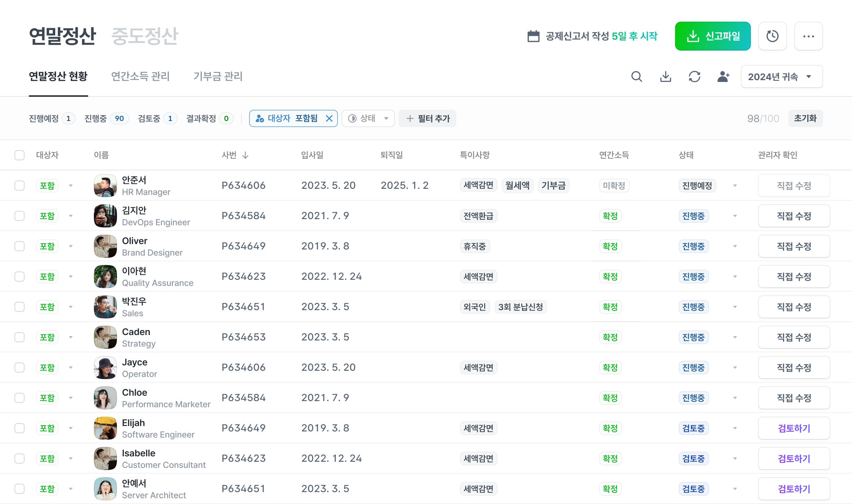Screen dimensions: 852x504
Task: Click 검토하기 button for Elijah
Action: 794,428
